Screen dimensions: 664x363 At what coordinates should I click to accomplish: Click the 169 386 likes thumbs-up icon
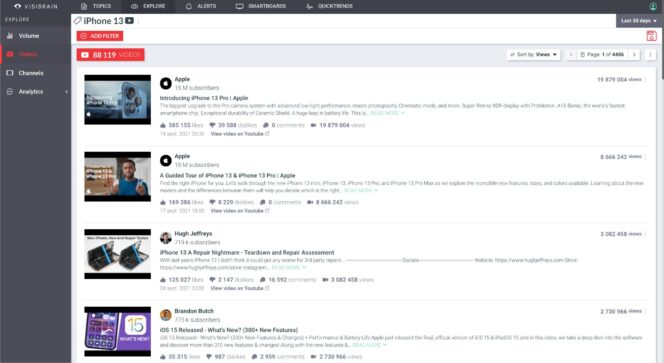163,202
